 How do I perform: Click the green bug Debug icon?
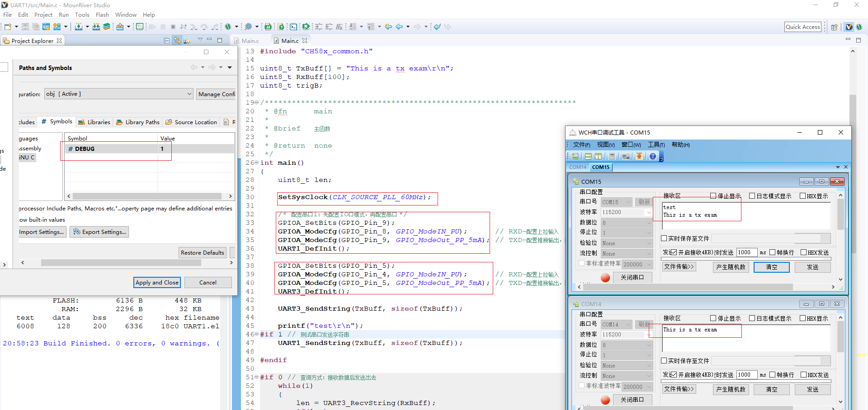point(228,27)
